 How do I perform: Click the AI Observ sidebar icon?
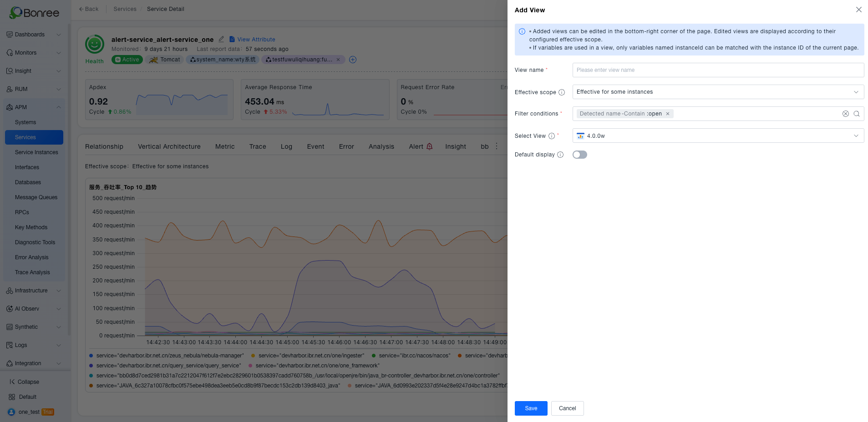10,309
